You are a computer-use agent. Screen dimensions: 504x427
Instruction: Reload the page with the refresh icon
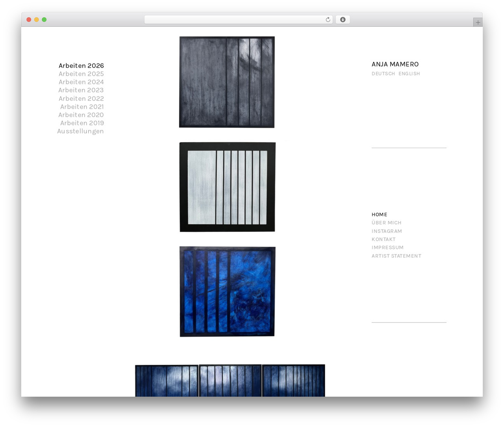click(x=328, y=20)
